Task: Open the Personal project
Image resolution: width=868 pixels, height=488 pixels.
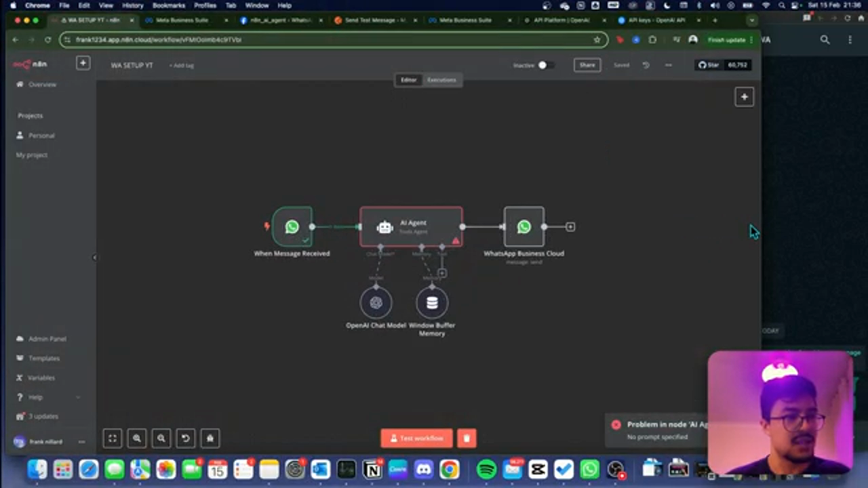Action: point(41,136)
